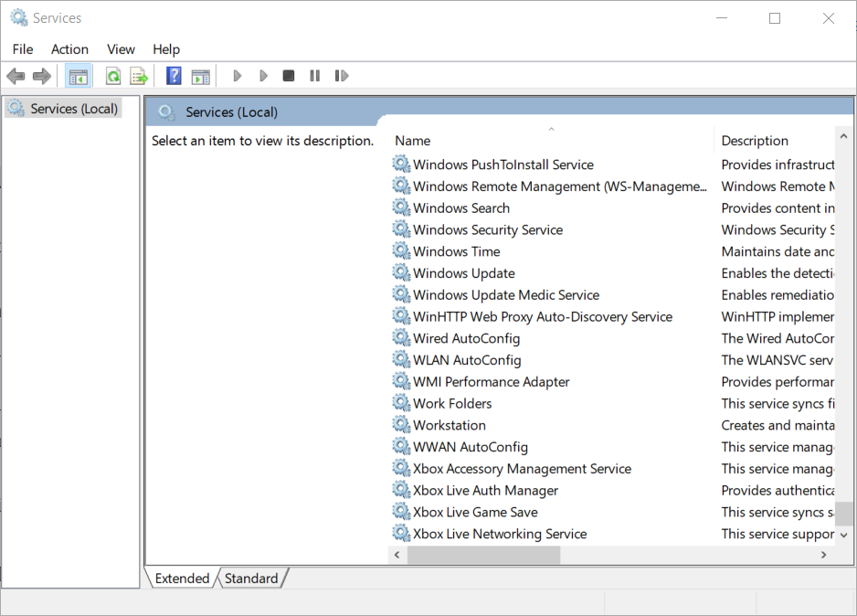
Task: Sort by the Description column header
Action: 754,140
